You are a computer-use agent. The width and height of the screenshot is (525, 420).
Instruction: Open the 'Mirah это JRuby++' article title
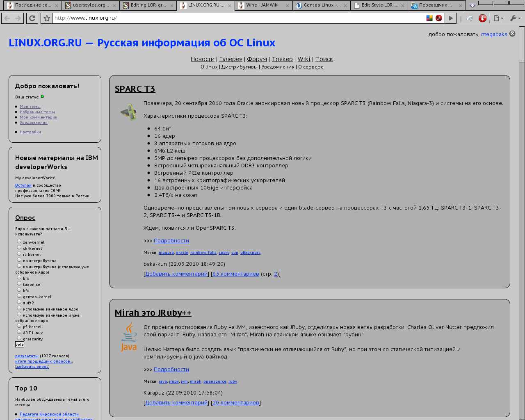[153, 313]
